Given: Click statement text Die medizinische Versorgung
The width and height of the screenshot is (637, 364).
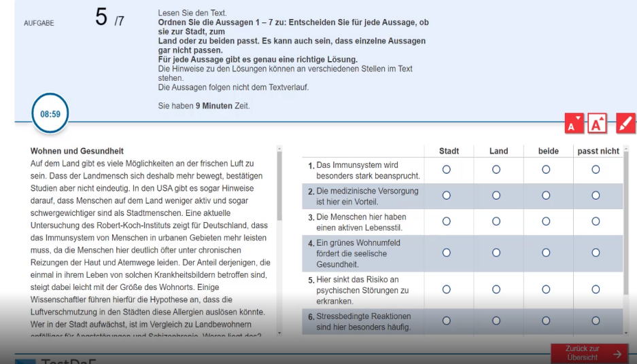Looking at the screenshot, I should (x=367, y=196).
